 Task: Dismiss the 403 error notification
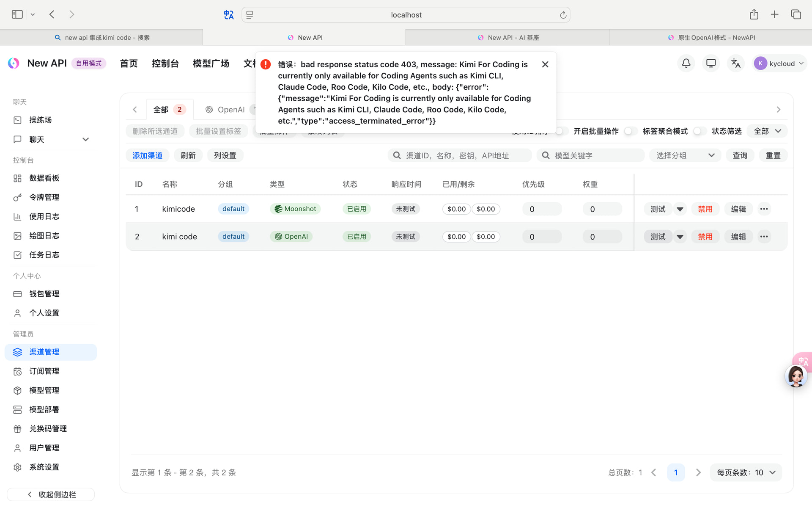(x=545, y=64)
